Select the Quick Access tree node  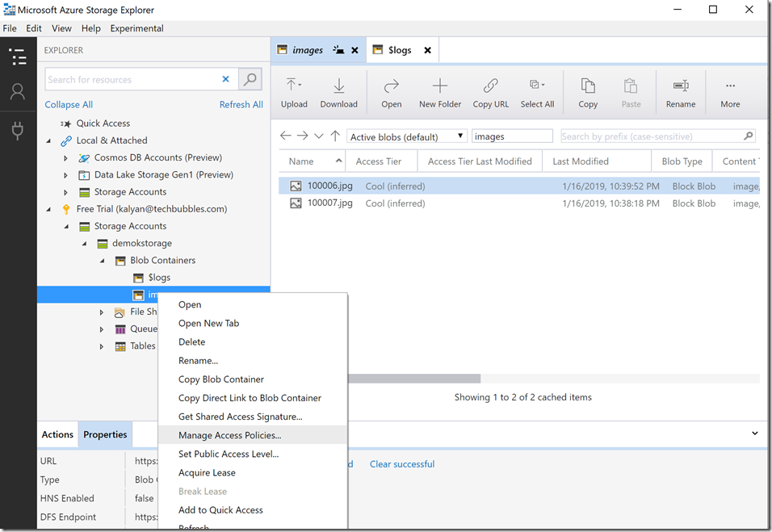103,124
